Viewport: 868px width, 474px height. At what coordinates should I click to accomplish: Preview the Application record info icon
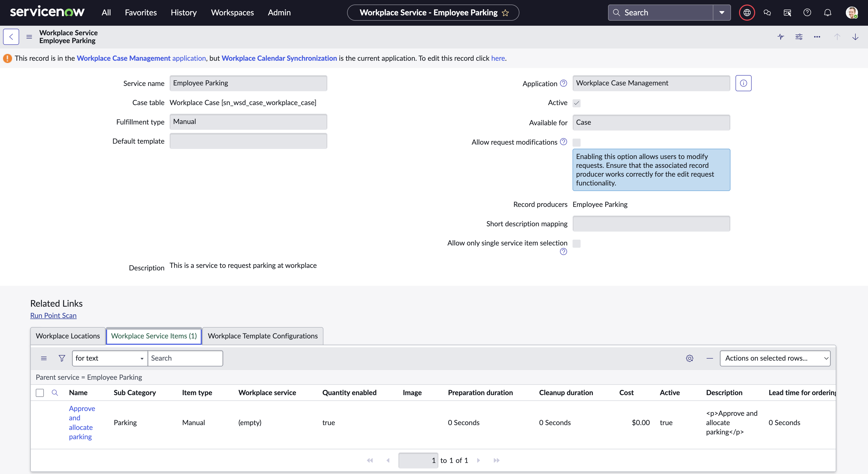(743, 83)
